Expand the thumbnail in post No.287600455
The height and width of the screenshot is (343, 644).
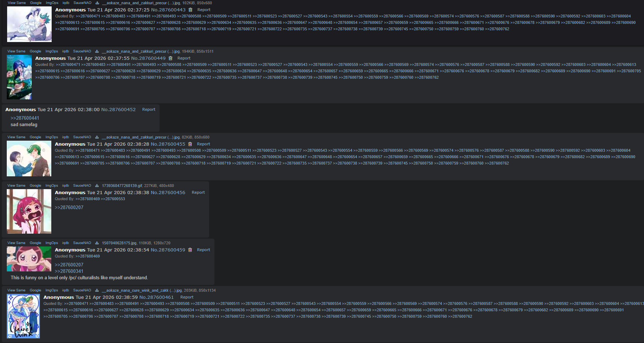click(29, 158)
